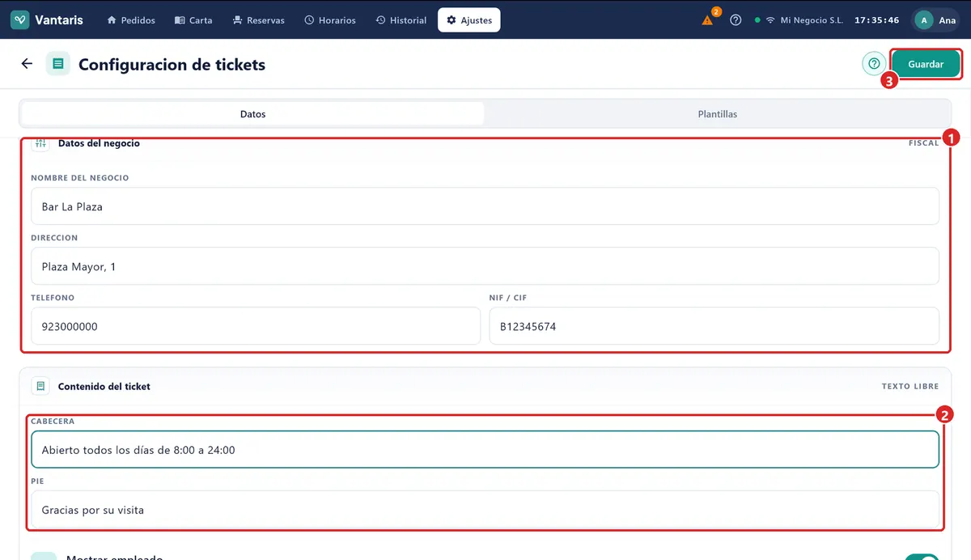
Task: Focus the Pie text field
Action: [485, 510]
